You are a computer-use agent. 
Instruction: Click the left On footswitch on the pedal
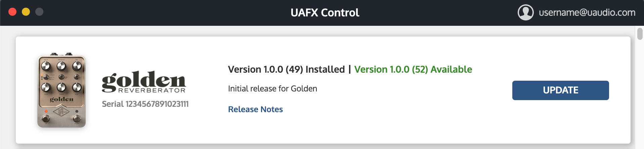[x=46, y=119]
